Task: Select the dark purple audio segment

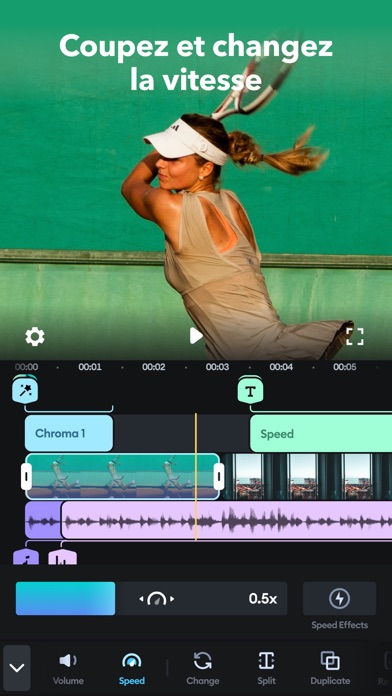Action: [x=43, y=520]
